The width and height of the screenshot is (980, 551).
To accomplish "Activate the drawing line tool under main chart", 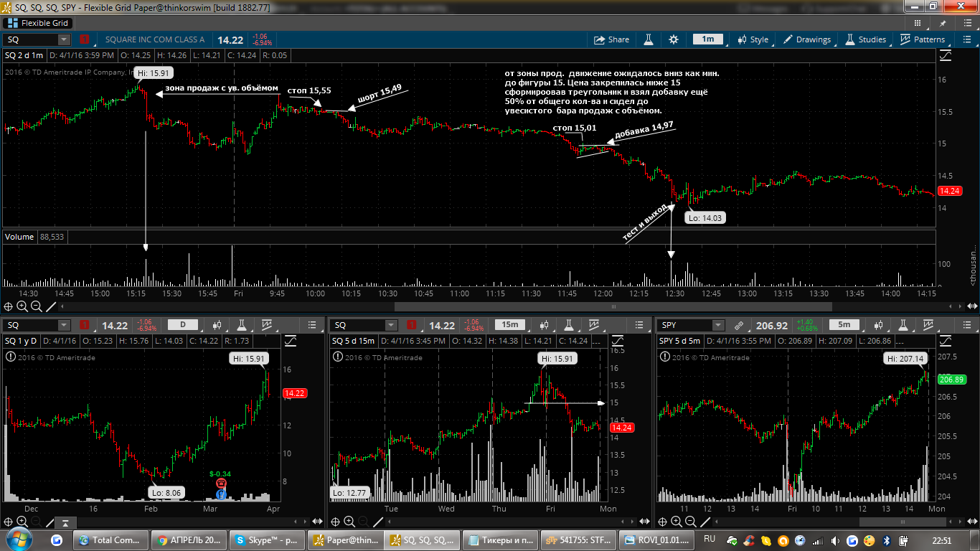I will click(51, 306).
